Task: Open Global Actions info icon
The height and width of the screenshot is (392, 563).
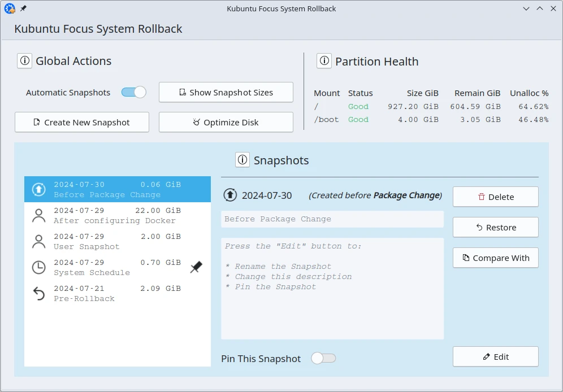Action: click(25, 61)
